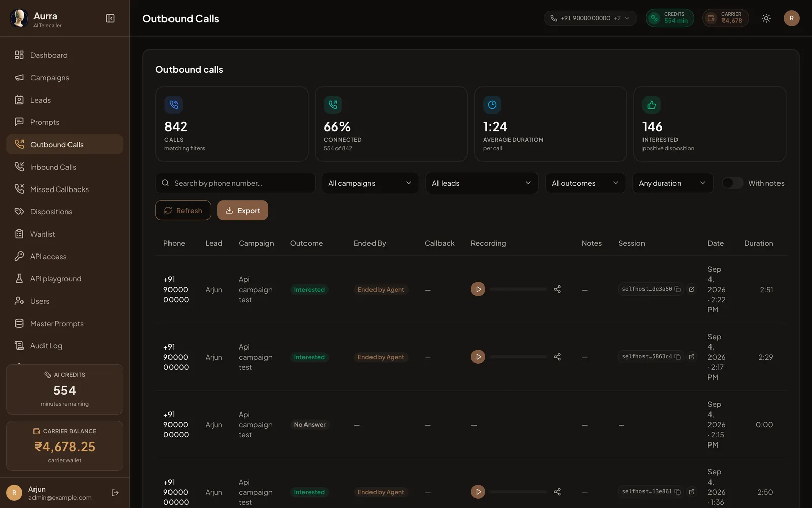Toggle the With notes switch

pyautogui.click(x=732, y=183)
